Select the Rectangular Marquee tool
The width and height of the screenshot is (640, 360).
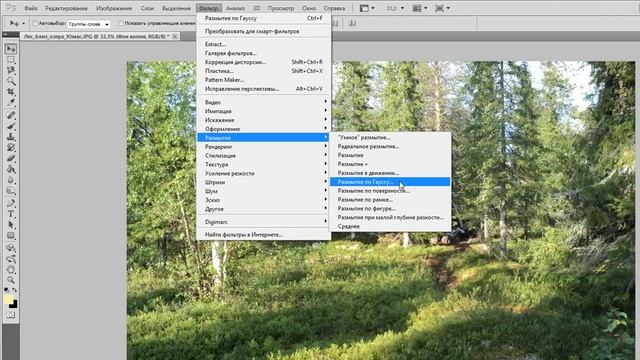point(11,60)
